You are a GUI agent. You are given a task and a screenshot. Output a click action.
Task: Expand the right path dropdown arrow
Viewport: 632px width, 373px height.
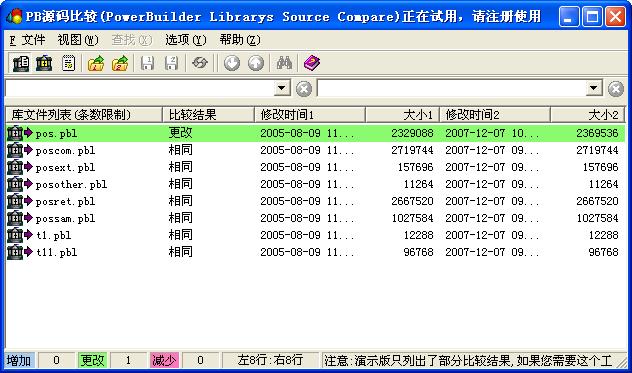click(x=594, y=88)
